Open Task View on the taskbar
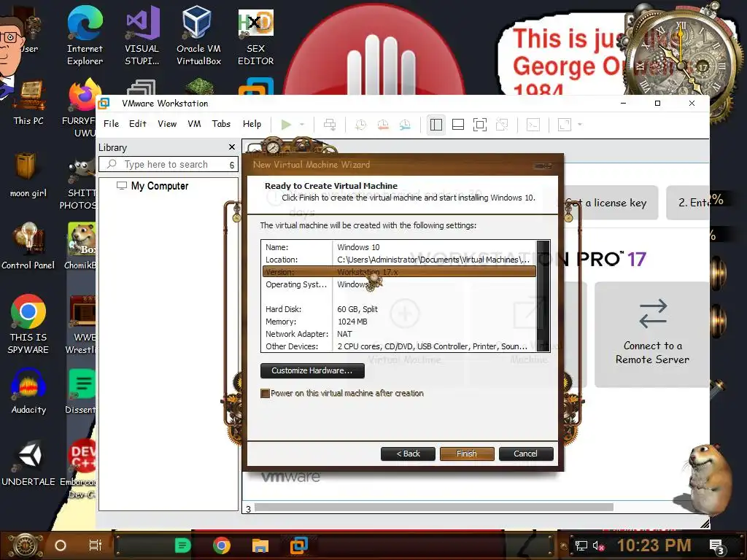747x560 pixels. point(96,545)
